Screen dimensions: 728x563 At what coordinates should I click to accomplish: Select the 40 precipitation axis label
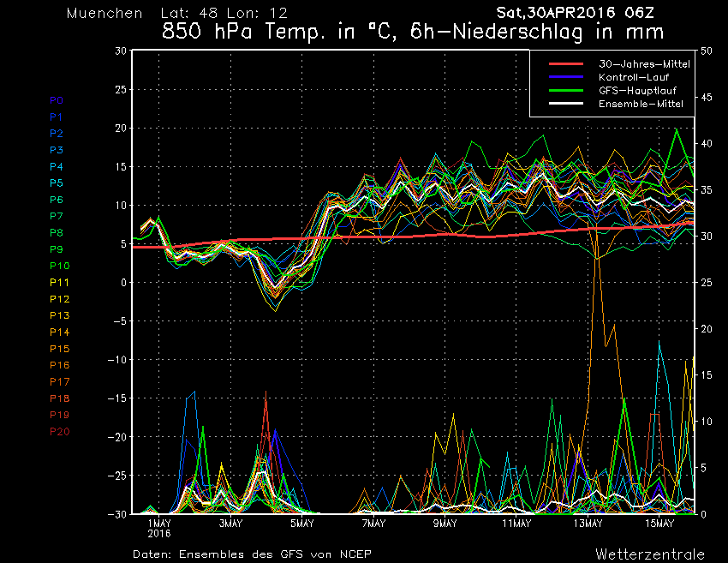click(706, 144)
